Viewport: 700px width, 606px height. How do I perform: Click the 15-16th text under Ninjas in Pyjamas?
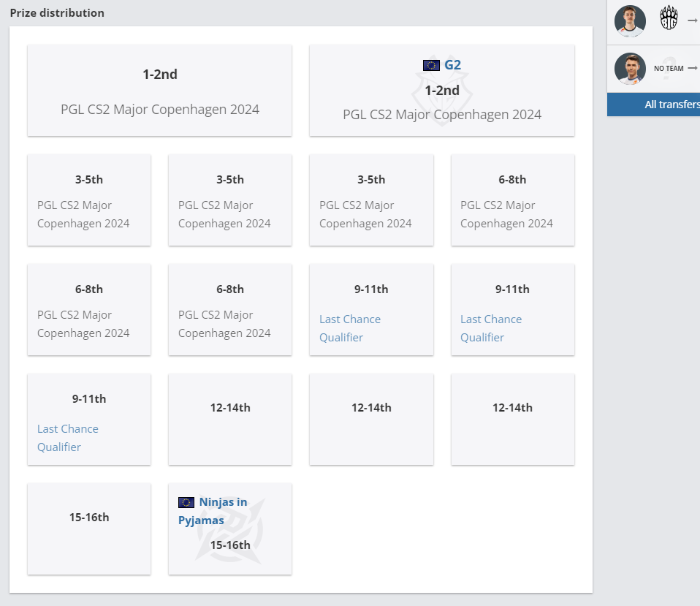[230, 545]
